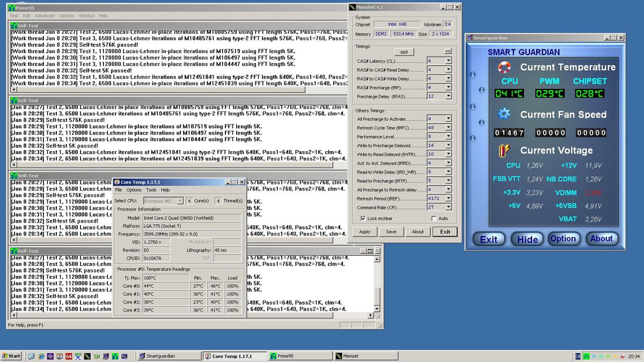Click the CPU temperature display in Smart Guardian
This screenshot has width=644, height=362.
pyautogui.click(x=509, y=93)
